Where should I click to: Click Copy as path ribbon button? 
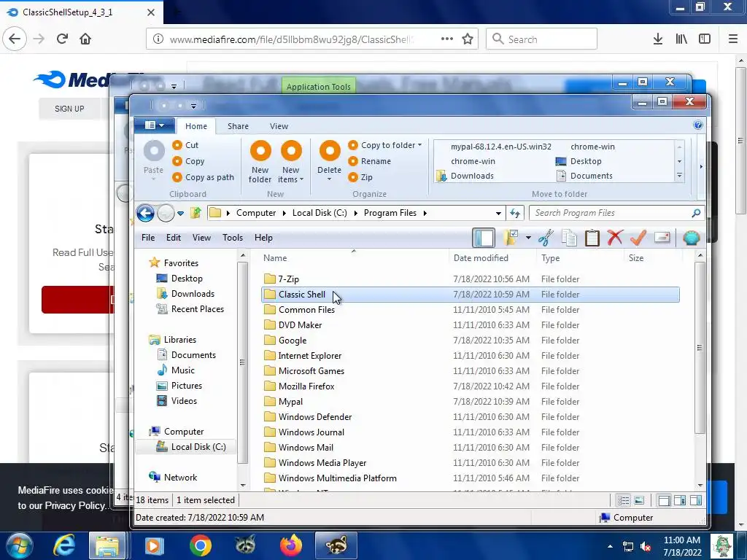204,177
